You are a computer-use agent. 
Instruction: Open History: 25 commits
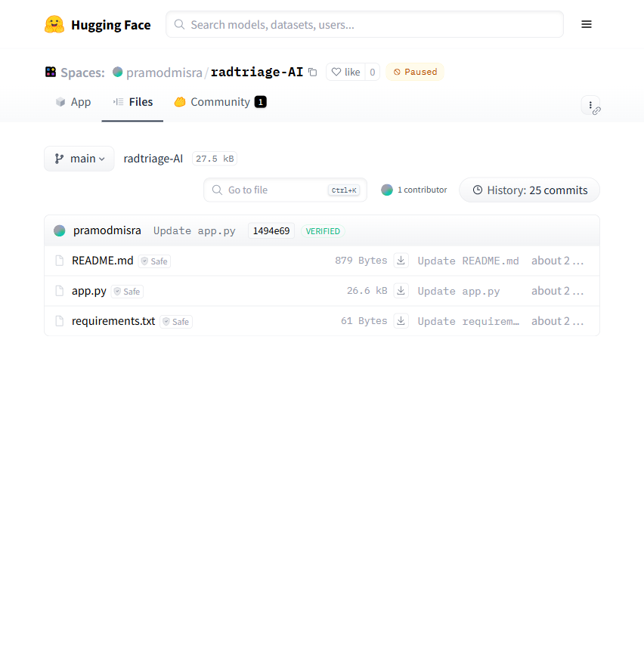(529, 190)
